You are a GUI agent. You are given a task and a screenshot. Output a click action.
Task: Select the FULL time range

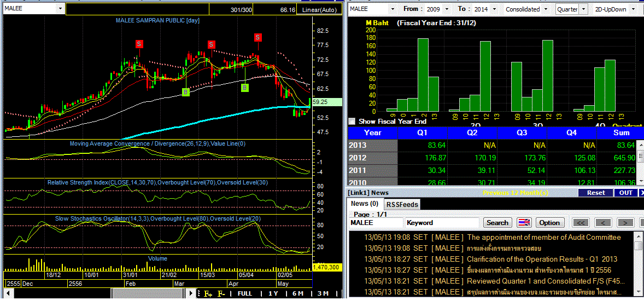[x=245, y=293]
